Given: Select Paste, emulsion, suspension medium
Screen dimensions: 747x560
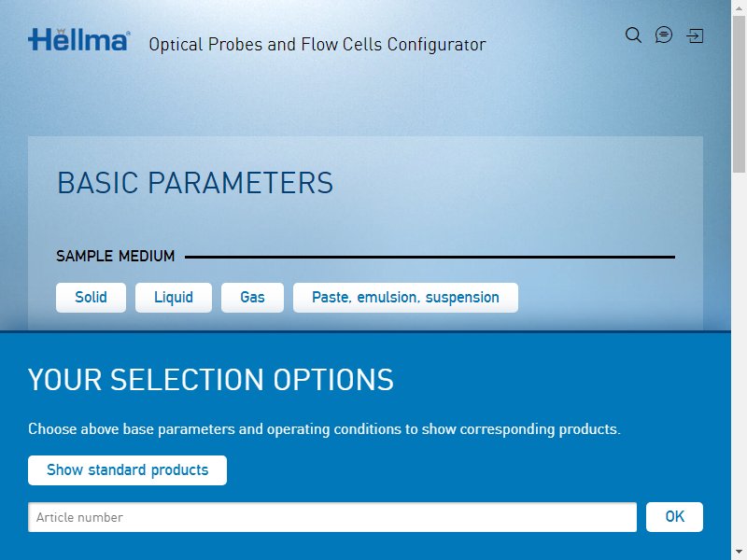Looking at the screenshot, I should click(x=405, y=298).
